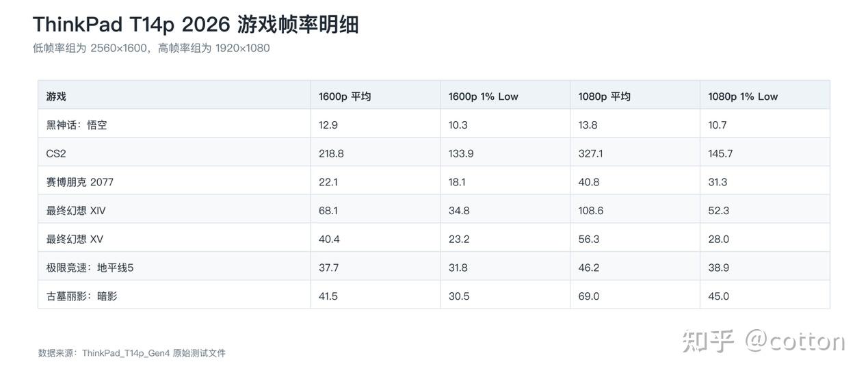Screen dimensions: 868x375
Task: Click the 极限竞速：地平线5 row label
Action: point(90,268)
